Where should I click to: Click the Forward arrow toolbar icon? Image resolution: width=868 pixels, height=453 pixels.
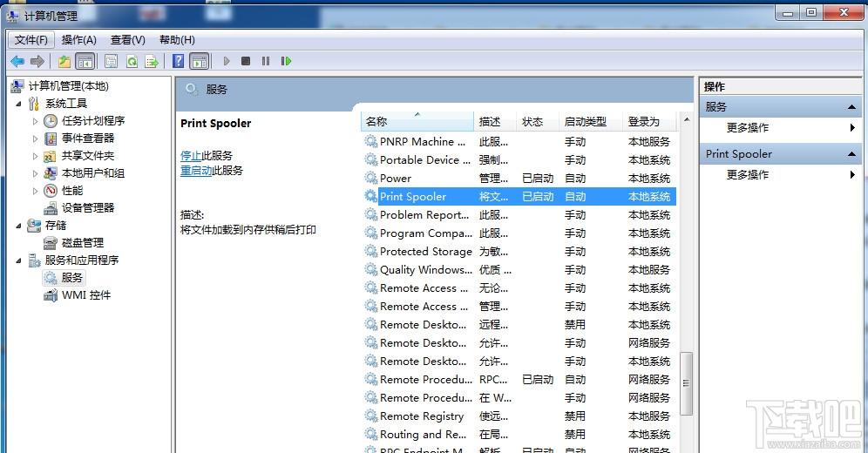click(x=37, y=61)
